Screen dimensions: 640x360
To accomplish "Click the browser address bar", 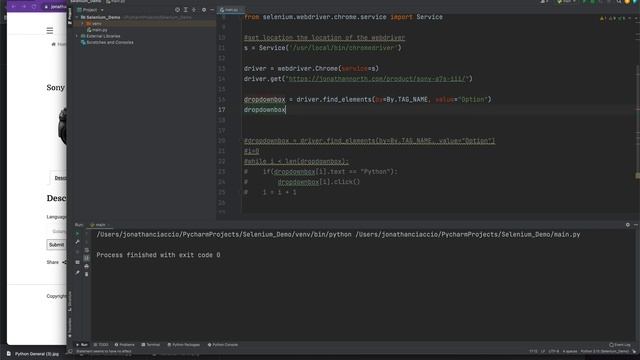I will (x=55, y=7).
